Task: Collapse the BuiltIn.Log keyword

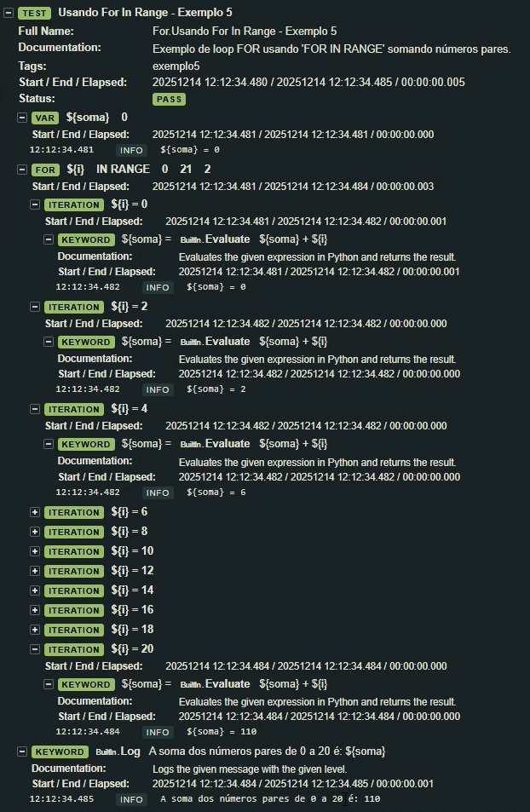Action: pos(22,752)
